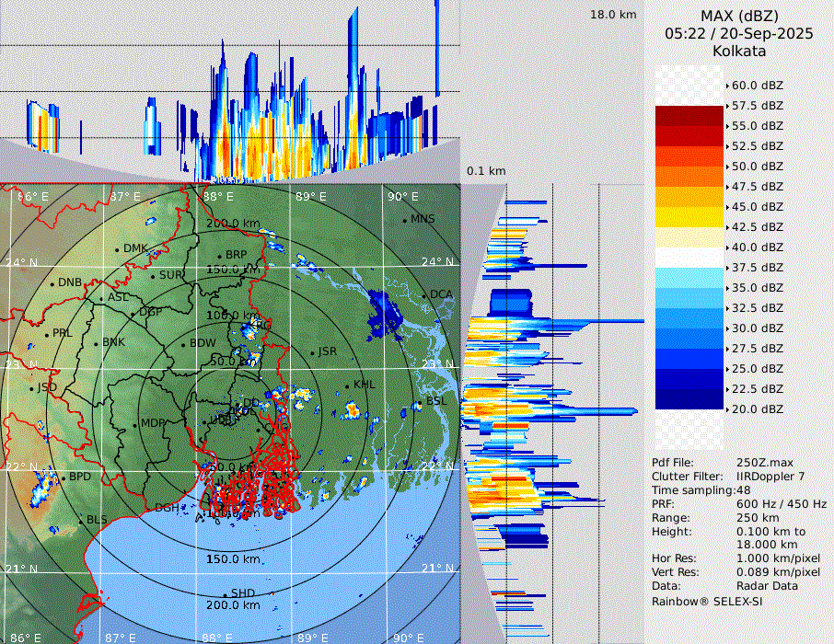Screen dimensions: 834x644
Task: Select the BLS station marker on coast
Action: point(80,521)
